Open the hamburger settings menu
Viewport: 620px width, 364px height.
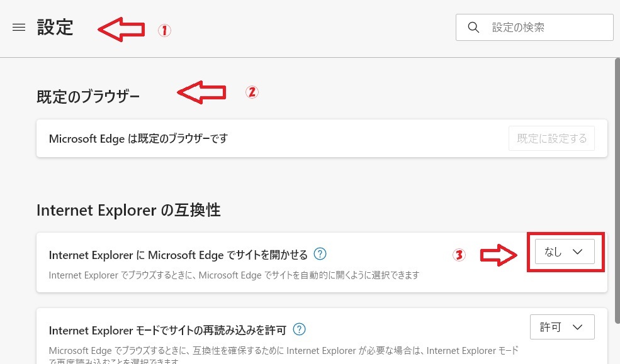pyautogui.click(x=19, y=27)
